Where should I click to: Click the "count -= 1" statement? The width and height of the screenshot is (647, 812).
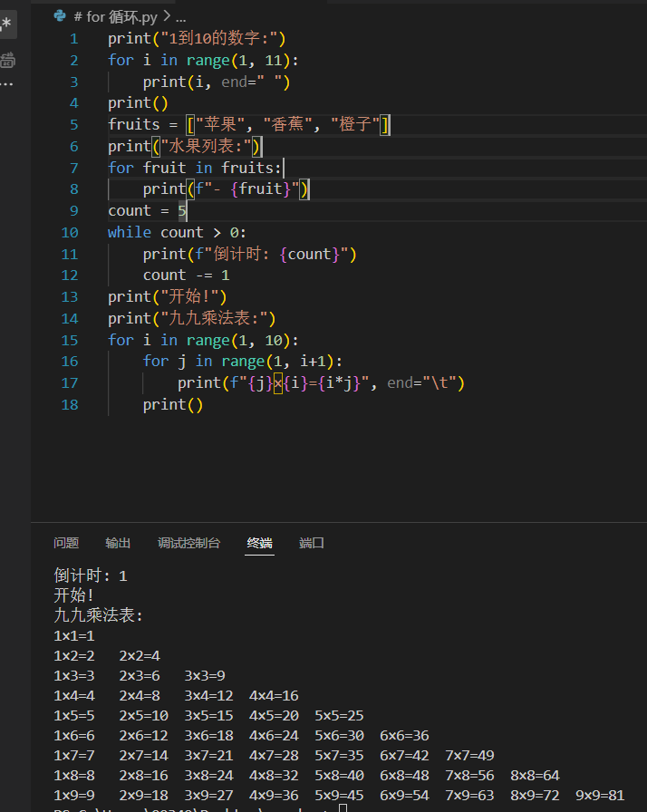pos(186,275)
